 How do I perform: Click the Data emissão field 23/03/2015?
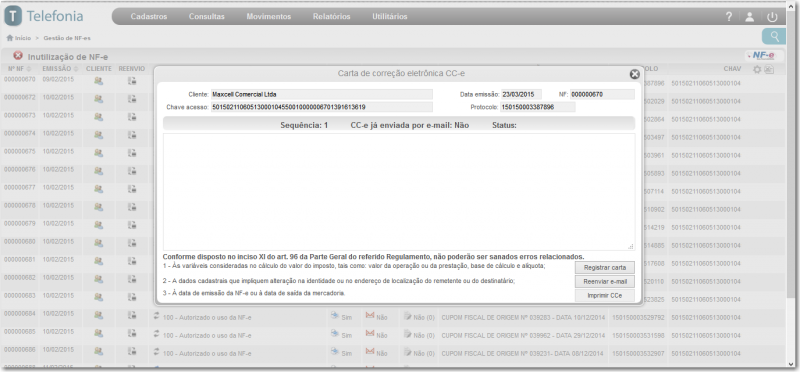coord(521,94)
